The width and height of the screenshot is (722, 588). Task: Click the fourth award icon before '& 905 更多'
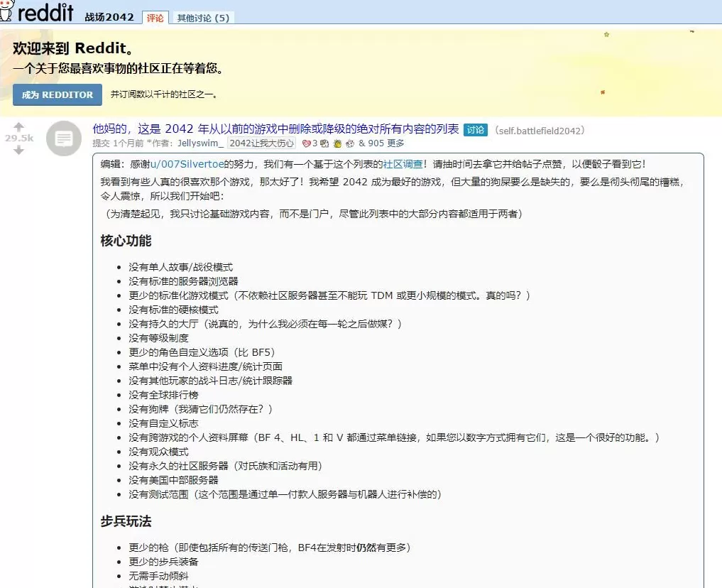350,143
